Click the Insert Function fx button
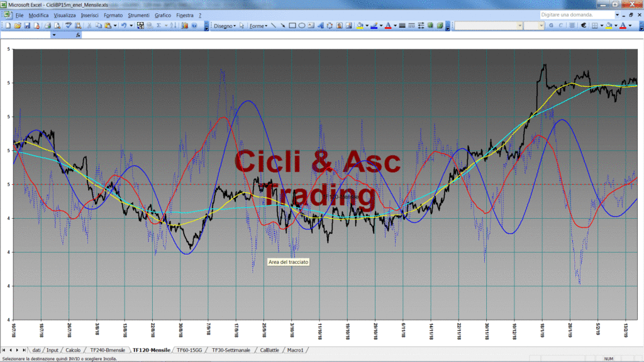This screenshot has height=362, width=644. pyautogui.click(x=78, y=35)
